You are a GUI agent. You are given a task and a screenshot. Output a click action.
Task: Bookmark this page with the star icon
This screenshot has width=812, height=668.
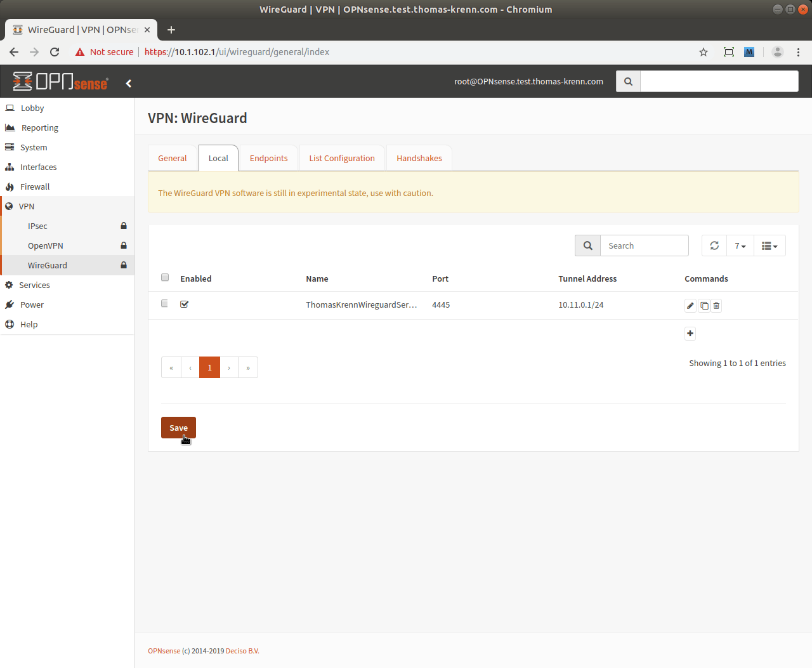[x=703, y=52]
